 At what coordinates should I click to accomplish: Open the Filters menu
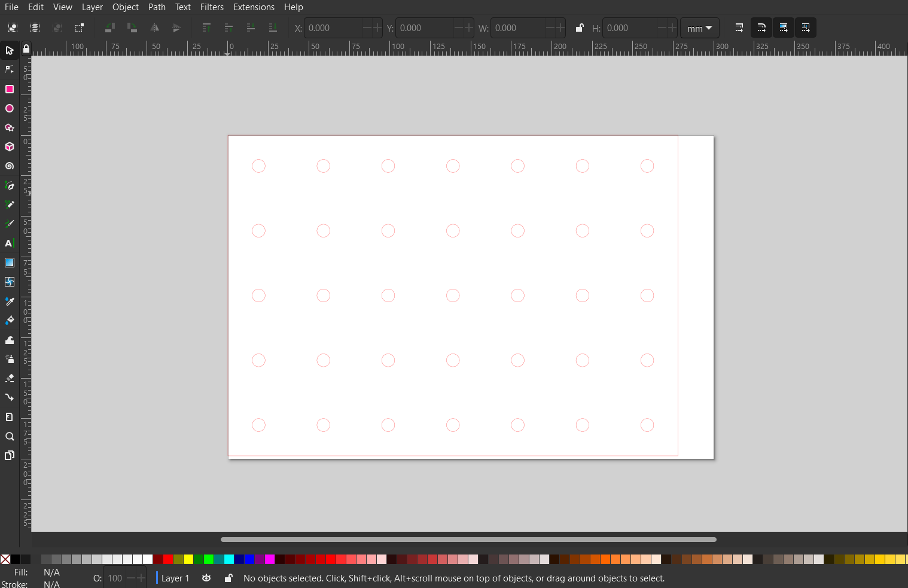[212, 7]
